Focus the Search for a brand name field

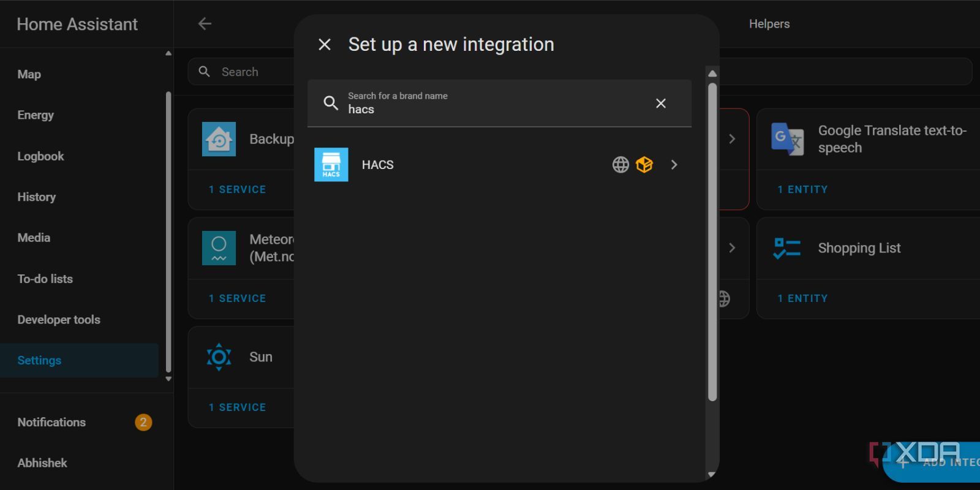pyautogui.click(x=499, y=104)
